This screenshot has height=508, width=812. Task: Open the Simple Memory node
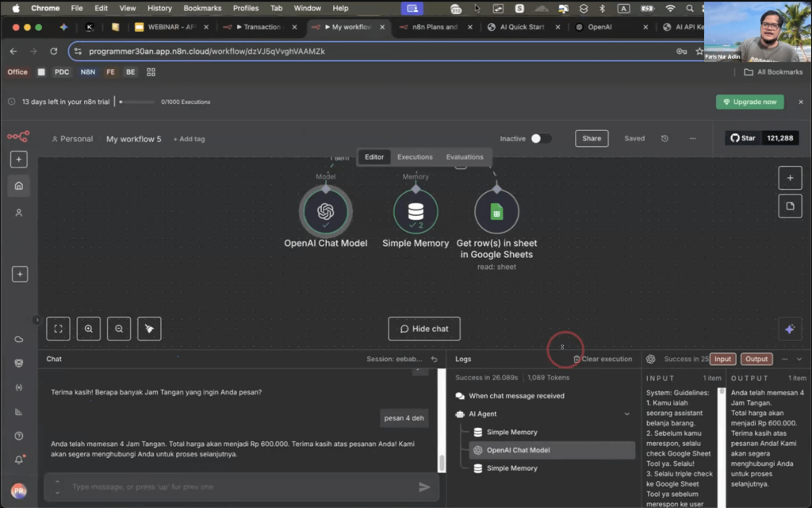point(416,212)
